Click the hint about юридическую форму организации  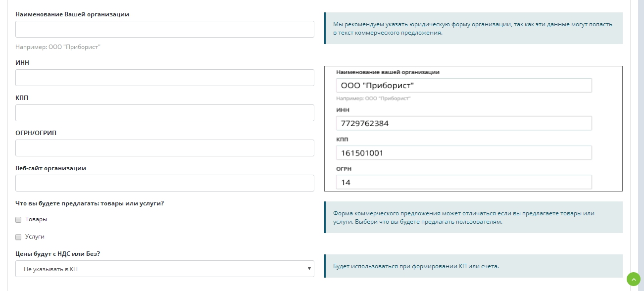tap(473, 28)
